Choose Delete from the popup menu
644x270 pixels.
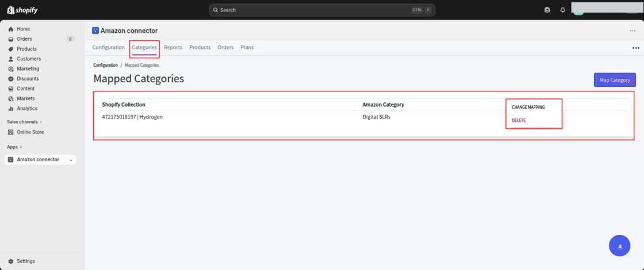519,120
